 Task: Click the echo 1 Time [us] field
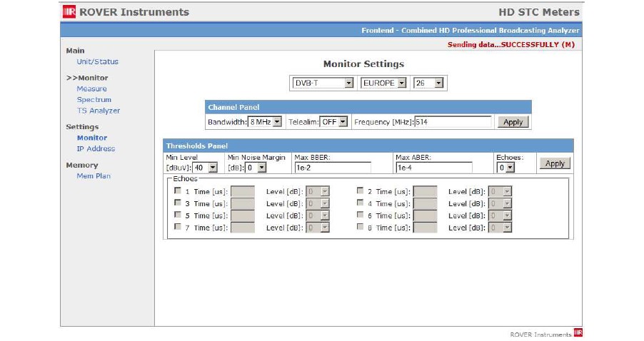pyautogui.click(x=243, y=191)
